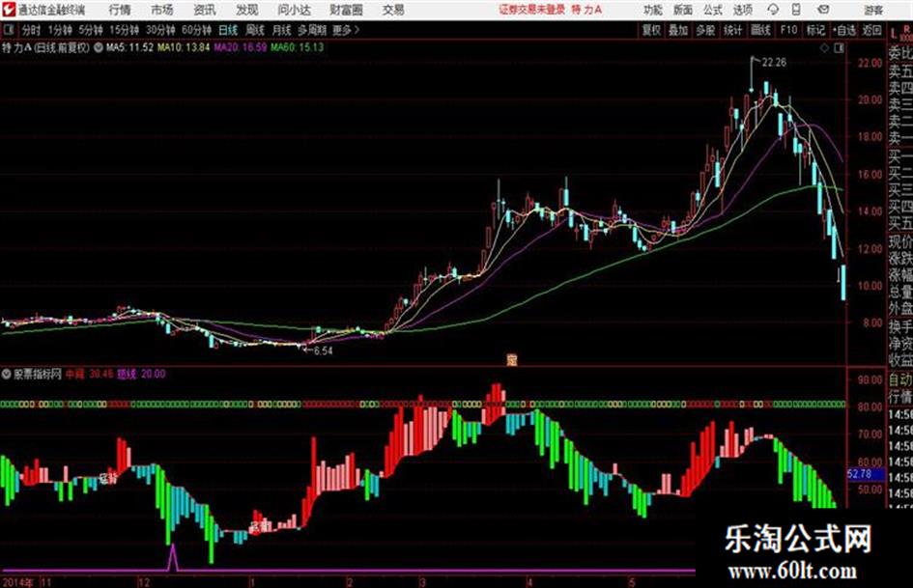The width and height of the screenshot is (913, 588).
Task: Click the 标记 mark button
Action: click(x=815, y=30)
